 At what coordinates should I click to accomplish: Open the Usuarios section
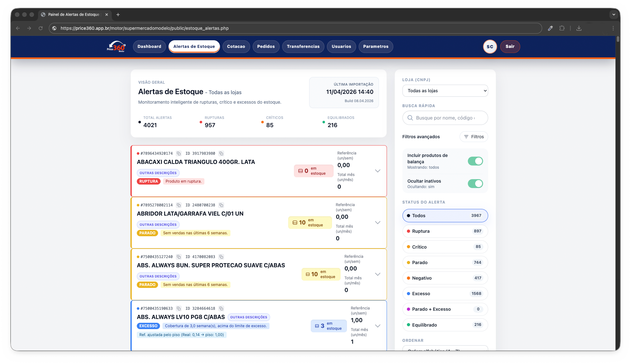click(x=341, y=47)
